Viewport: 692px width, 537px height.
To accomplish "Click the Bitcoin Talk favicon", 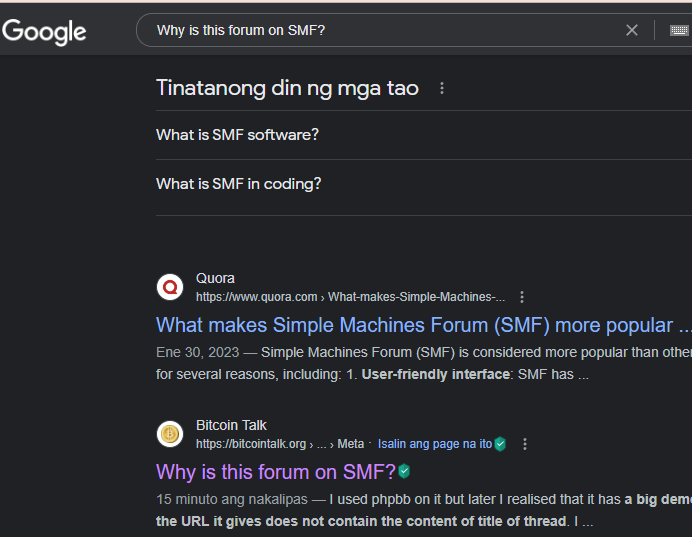I will (170, 434).
